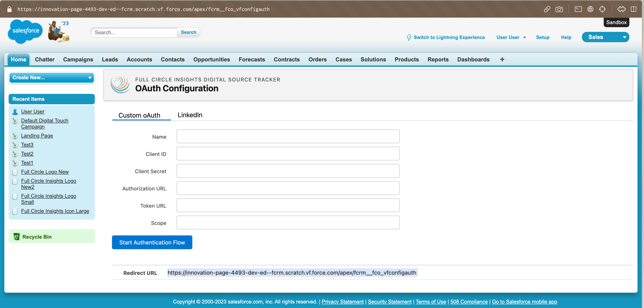Open the Security Statement footer link
The width and height of the screenshot is (644, 308).
pyautogui.click(x=390, y=302)
